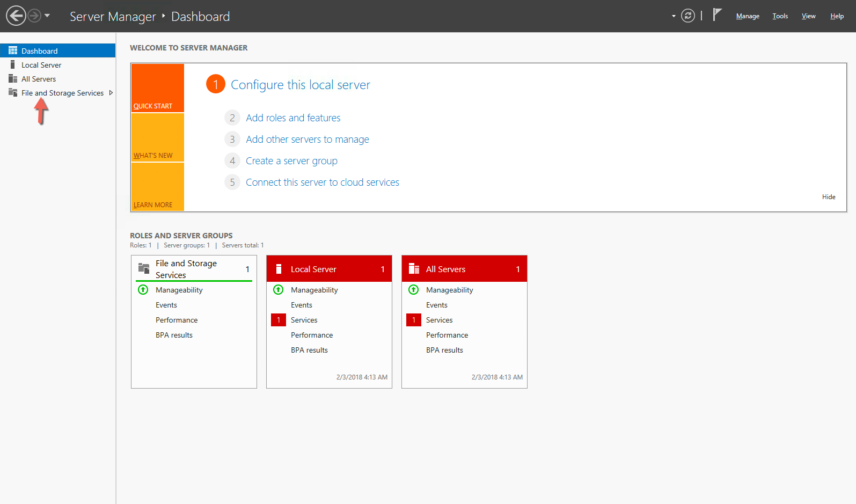Open the navigation history dropdown arrow
This screenshot has height=504, width=856.
pos(47,16)
